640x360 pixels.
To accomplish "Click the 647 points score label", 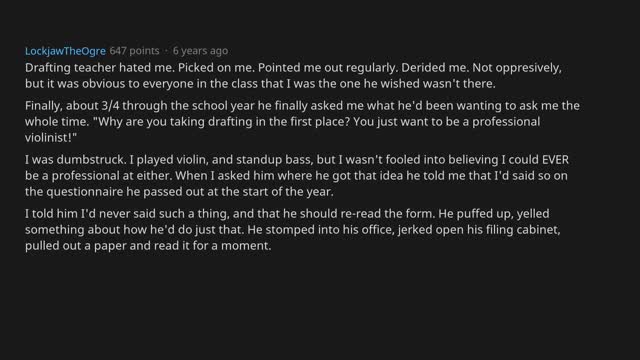I will click(x=134, y=51).
